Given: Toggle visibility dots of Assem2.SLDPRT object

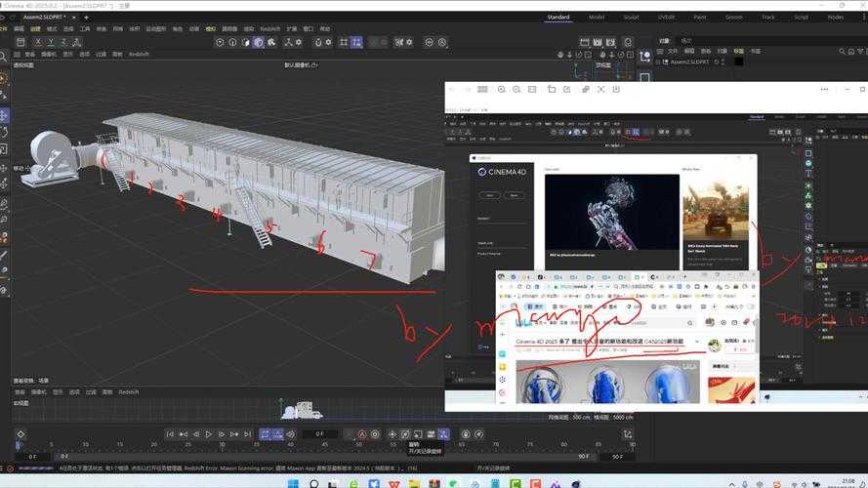Looking at the screenshot, I should coord(723,61).
